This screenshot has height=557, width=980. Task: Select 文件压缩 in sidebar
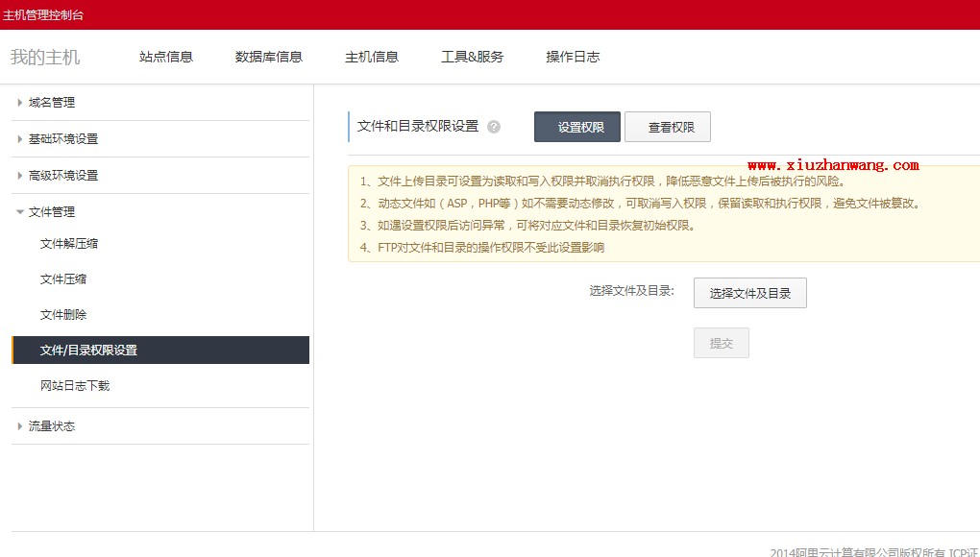tap(63, 279)
